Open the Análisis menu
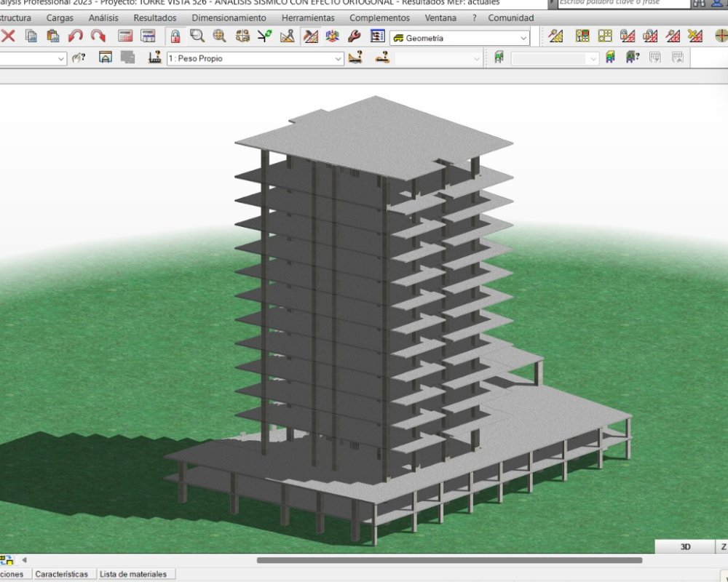Image resolution: width=728 pixels, height=582 pixels. click(x=103, y=17)
